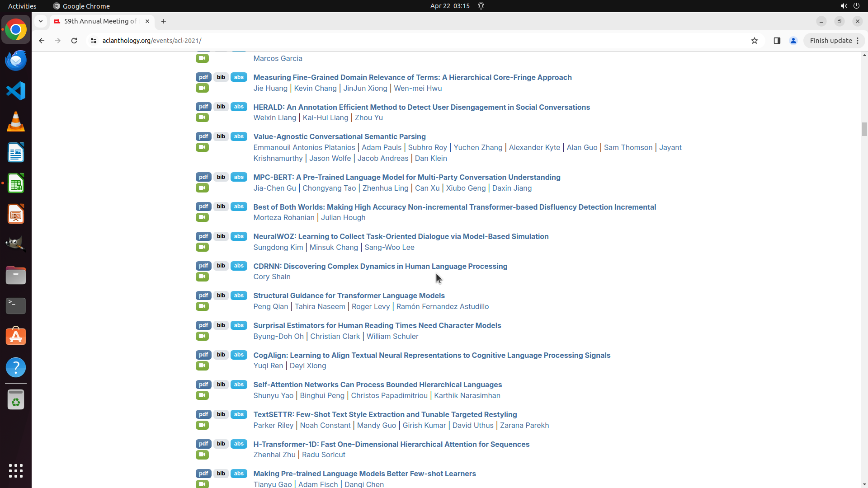
Task: View site information icon in address bar
Action: 94,41
